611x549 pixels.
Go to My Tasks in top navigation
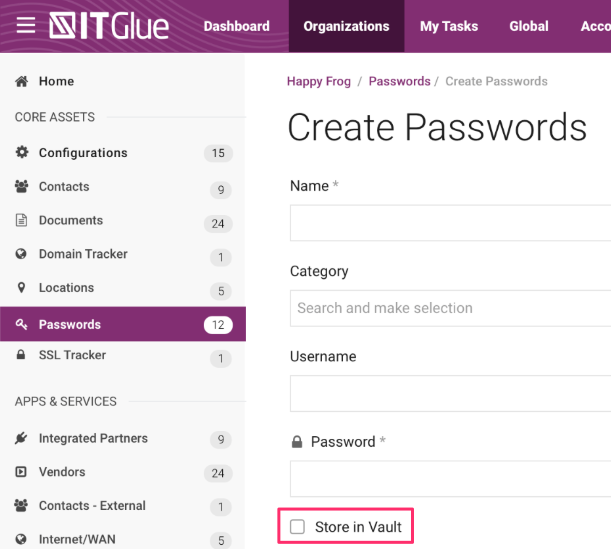[x=449, y=26]
